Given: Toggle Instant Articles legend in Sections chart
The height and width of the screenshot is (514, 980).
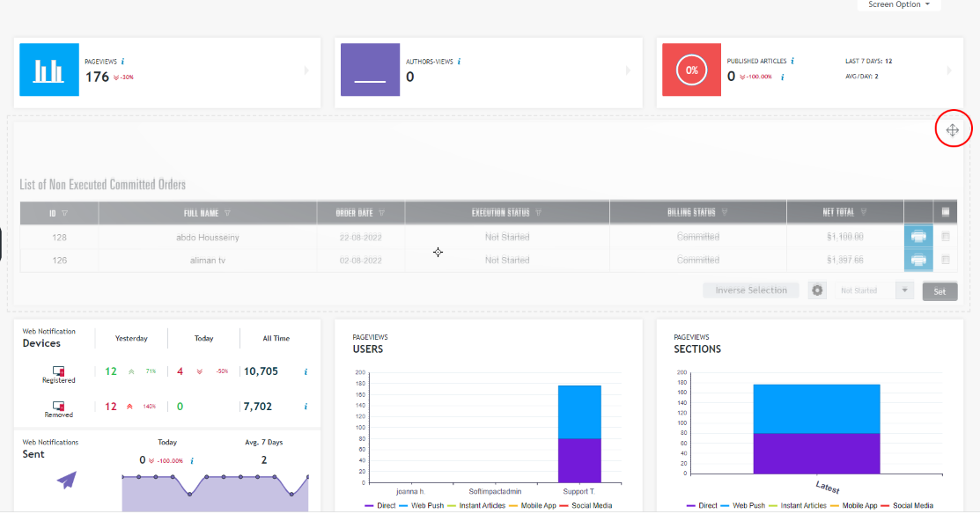Looking at the screenshot, I should [x=797, y=505].
